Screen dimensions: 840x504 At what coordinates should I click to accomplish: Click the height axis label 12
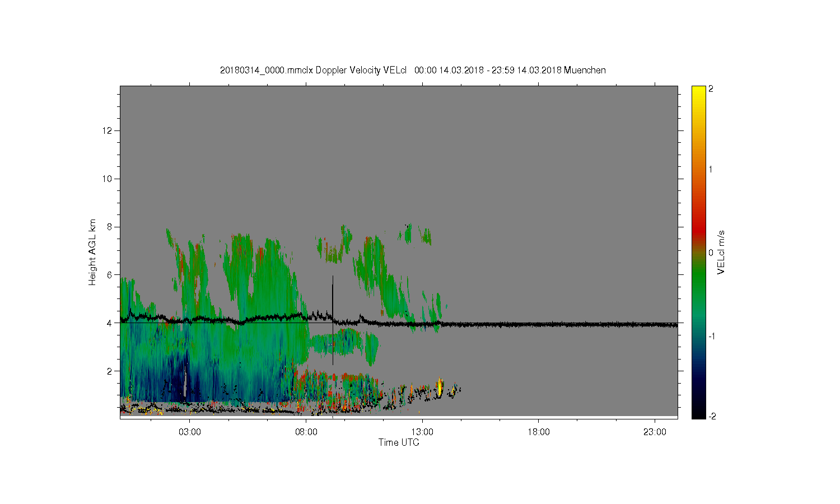108,130
